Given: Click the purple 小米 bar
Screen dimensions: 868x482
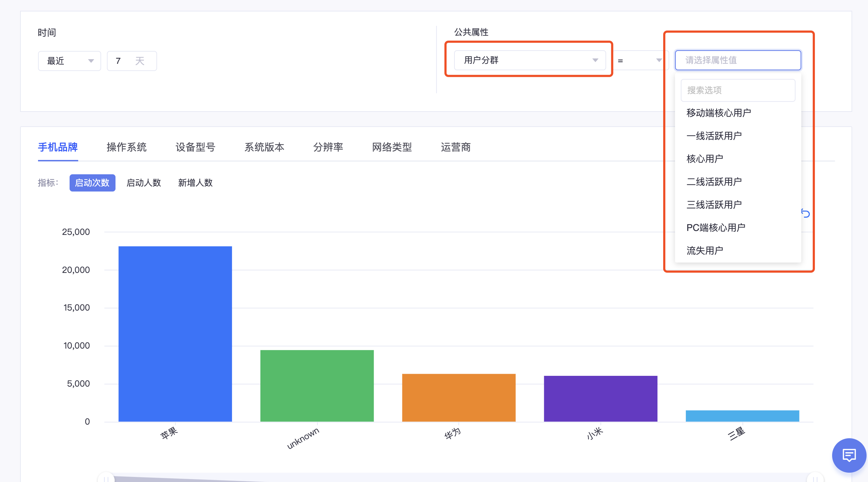Looking at the screenshot, I should pos(600,398).
